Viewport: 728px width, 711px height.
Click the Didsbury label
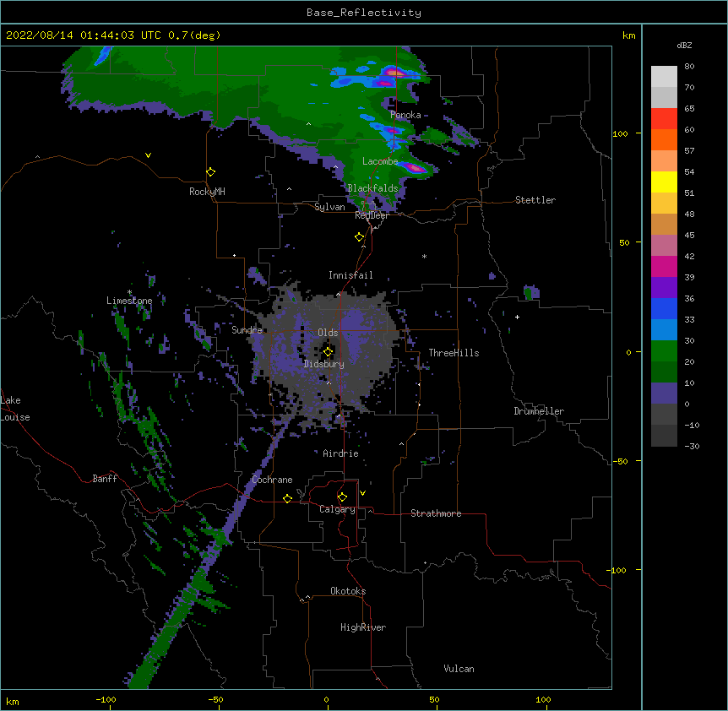[324, 364]
